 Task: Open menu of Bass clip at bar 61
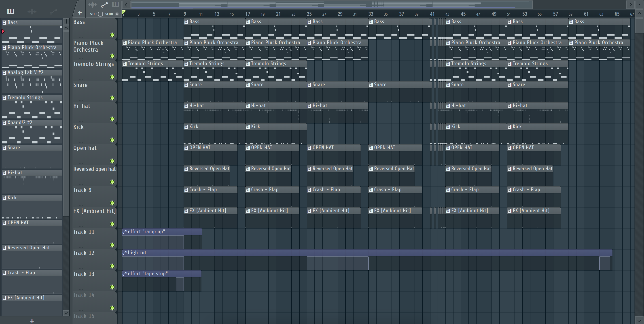[x=571, y=21]
